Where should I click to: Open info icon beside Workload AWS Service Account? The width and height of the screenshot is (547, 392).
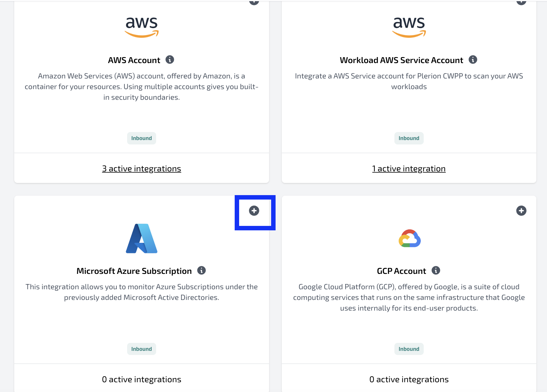473,60
